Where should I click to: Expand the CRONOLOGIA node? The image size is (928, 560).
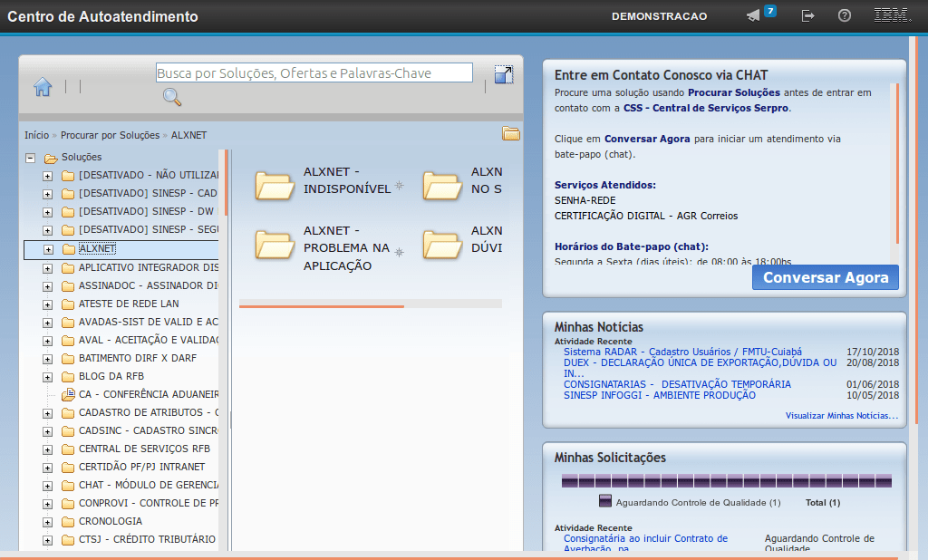(x=47, y=522)
